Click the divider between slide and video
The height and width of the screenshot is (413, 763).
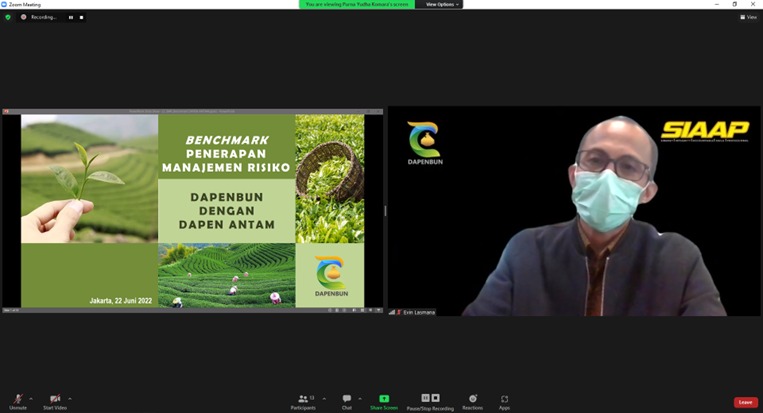tap(385, 211)
